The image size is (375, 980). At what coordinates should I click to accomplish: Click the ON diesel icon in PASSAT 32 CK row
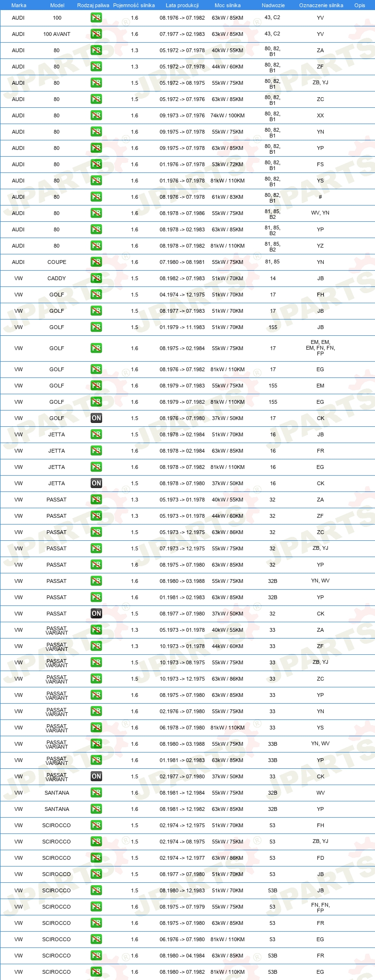coord(96,614)
